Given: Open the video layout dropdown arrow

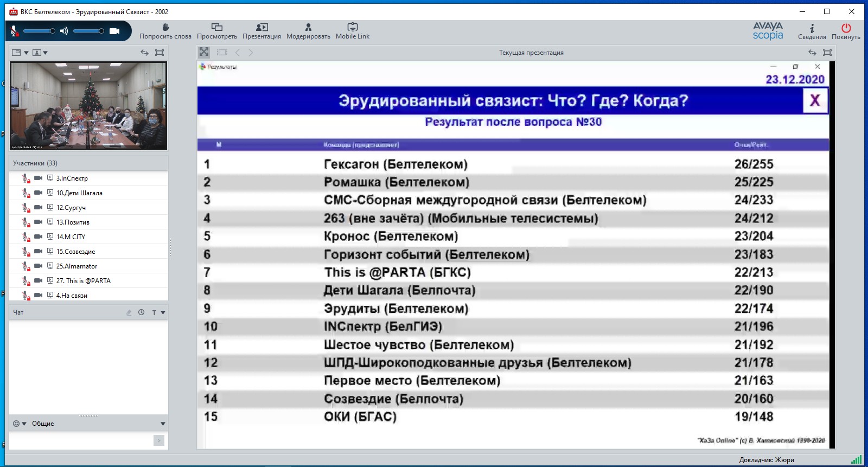Looking at the screenshot, I should coord(26,53).
